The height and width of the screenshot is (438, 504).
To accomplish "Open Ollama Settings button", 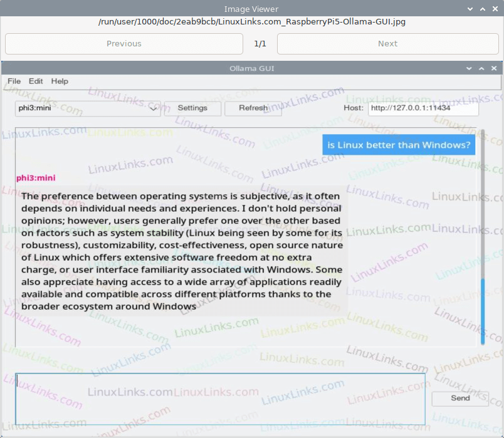I will pyautogui.click(x=192, y=108).
